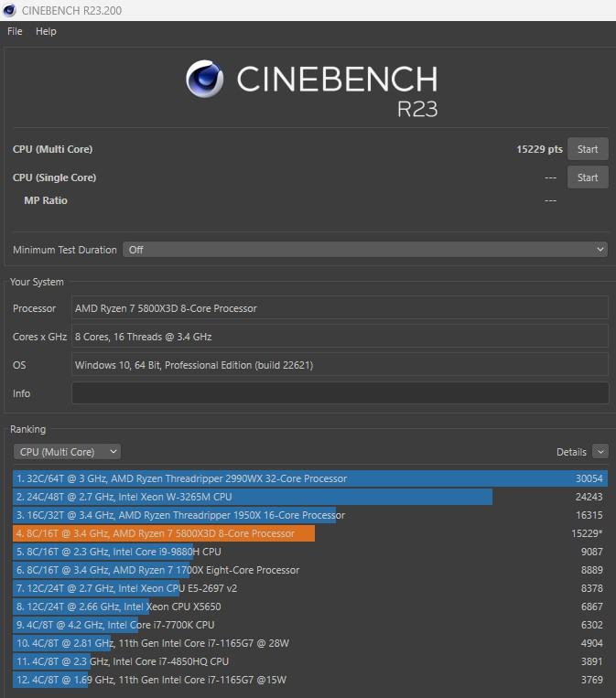
Task: Select the Ryzen 7 1700X ranking row
Action: point(310,570)
